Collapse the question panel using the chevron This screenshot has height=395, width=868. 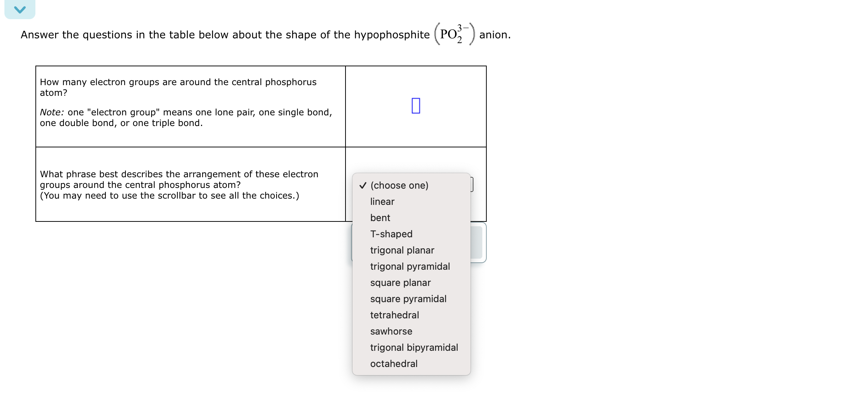pyautogui.click(x=20, y=9)
